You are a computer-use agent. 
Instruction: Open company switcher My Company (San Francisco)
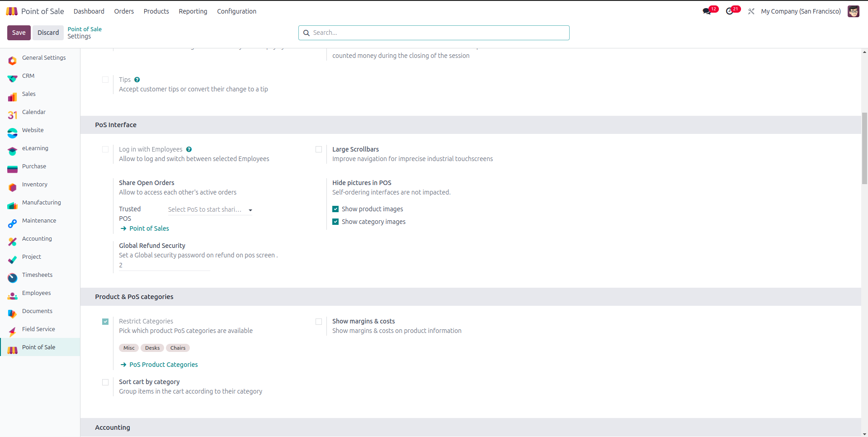click(801, 11)
